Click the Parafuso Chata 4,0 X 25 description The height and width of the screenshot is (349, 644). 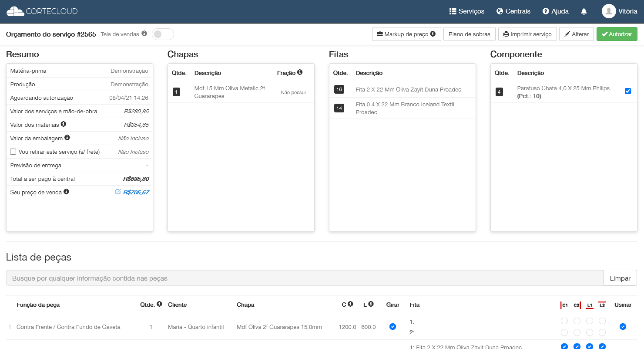(x=563, y=92)
